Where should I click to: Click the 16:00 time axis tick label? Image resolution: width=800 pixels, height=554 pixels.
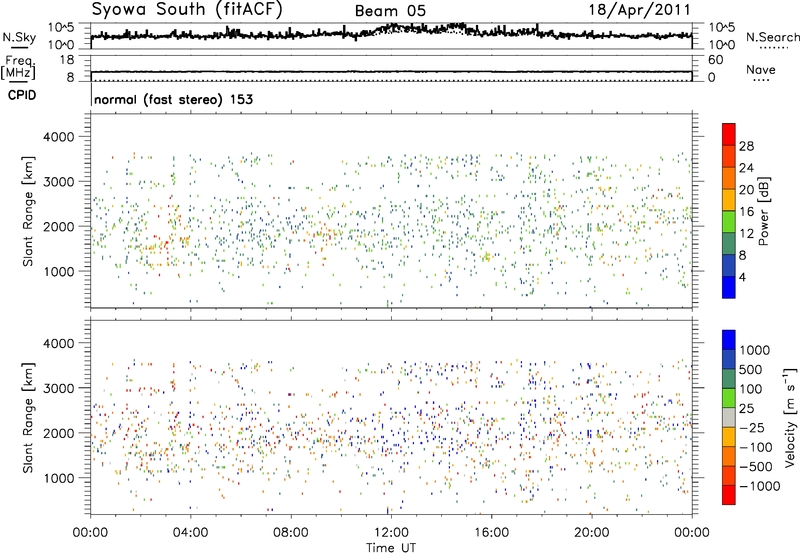coord(491,533)
